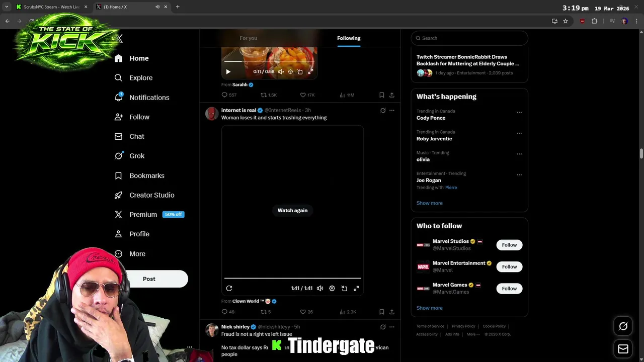Enable picture-in-picture on 1:41 video
644x362 pixels.
344,288
